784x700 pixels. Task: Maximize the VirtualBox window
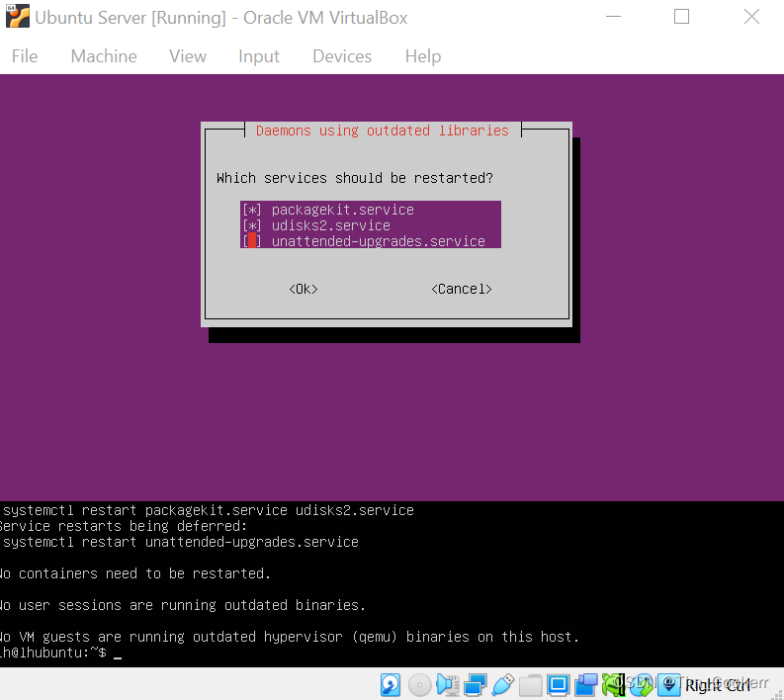[x=681, y=17]
